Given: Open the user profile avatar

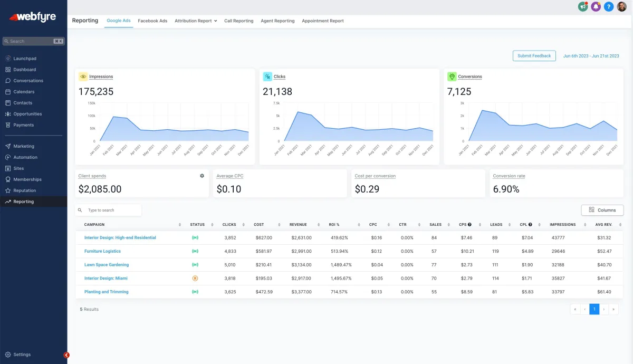Looking at the screenshot, I should 622,7.
